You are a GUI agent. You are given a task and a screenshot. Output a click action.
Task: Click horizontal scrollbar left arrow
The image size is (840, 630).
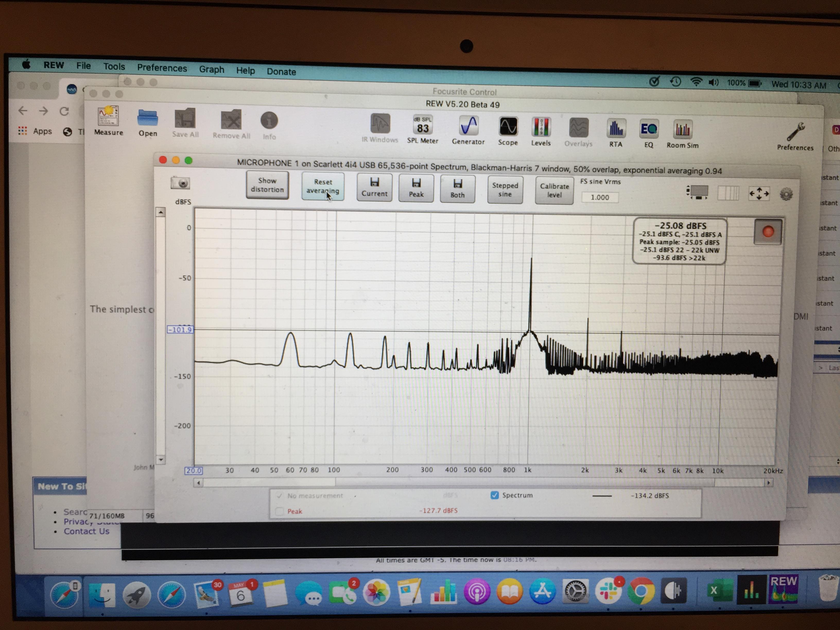(x=198, y=483)
